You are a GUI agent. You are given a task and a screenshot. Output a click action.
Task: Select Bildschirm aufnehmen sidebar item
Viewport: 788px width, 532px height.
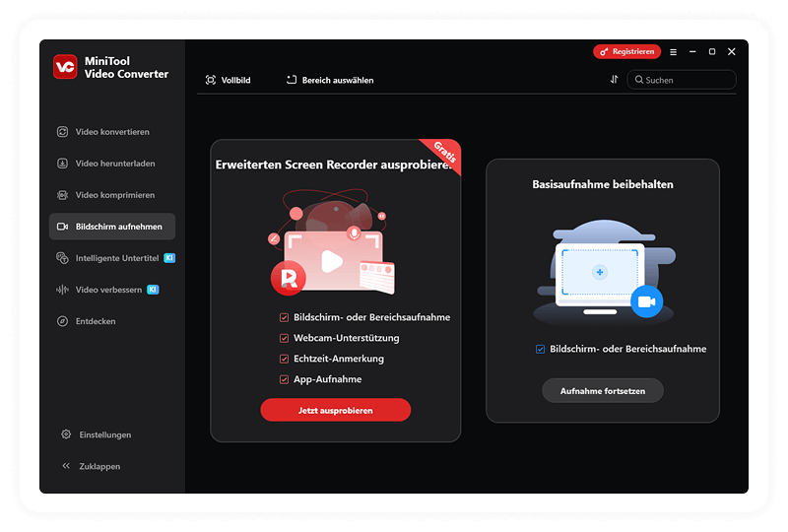[x=112, y=227]
